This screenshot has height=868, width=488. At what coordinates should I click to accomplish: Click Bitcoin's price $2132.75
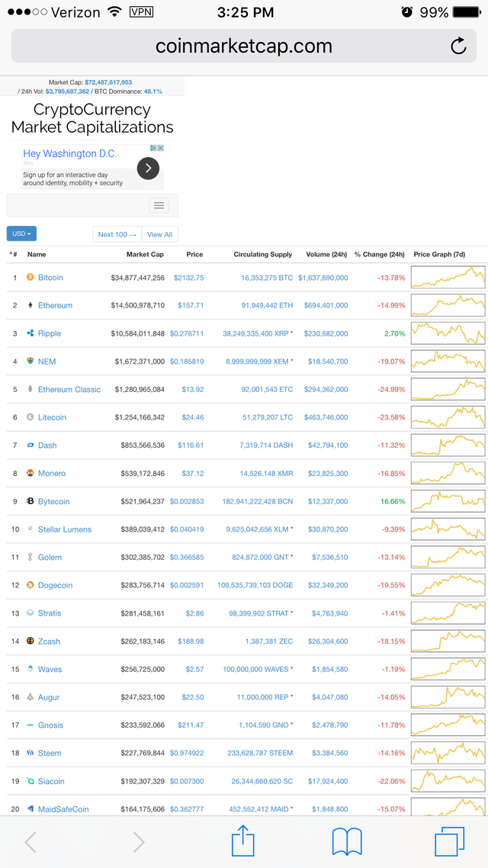point(188,278)
